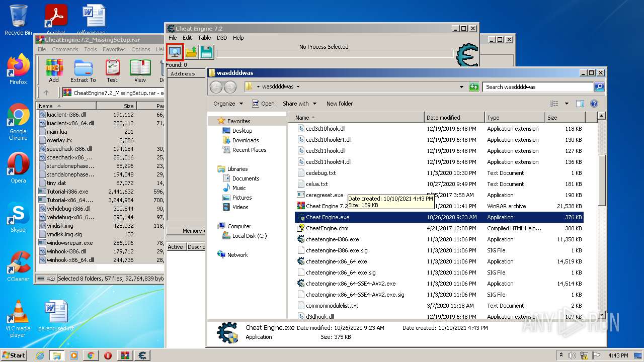Click Open button in Explorer toolbar
644x362 pixels.
point(263,104)
